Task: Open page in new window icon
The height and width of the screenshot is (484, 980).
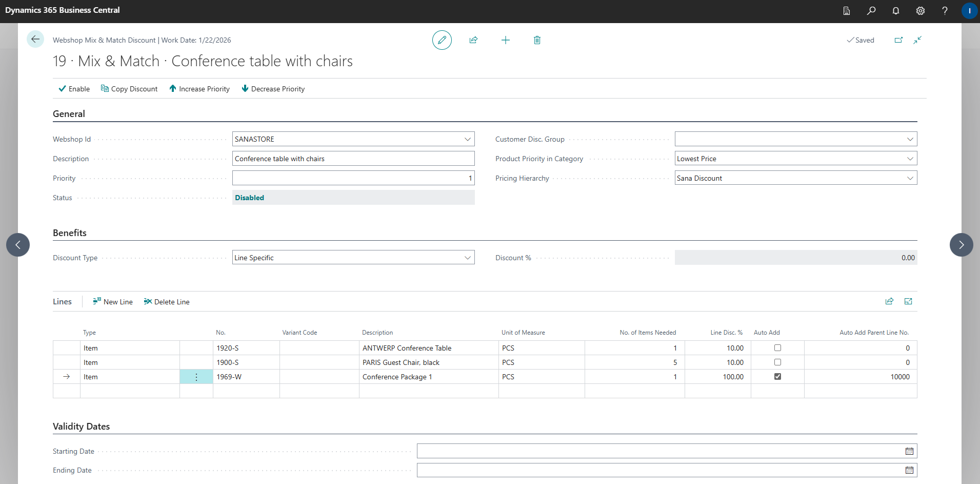Action: click(898, 40)
